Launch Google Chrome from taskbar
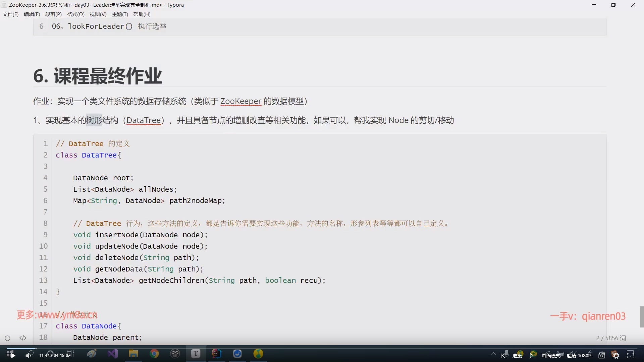The image size is (644, 362). pos(154,354)
